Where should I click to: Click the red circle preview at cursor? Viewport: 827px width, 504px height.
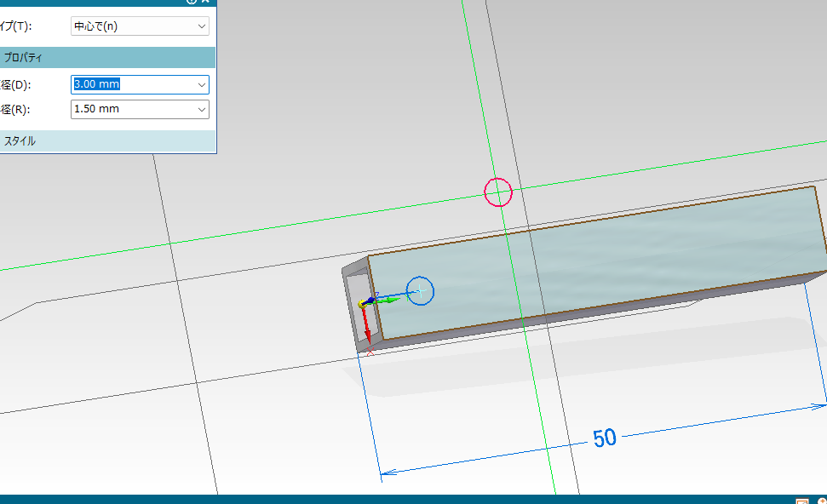click(x=497, y=192)
